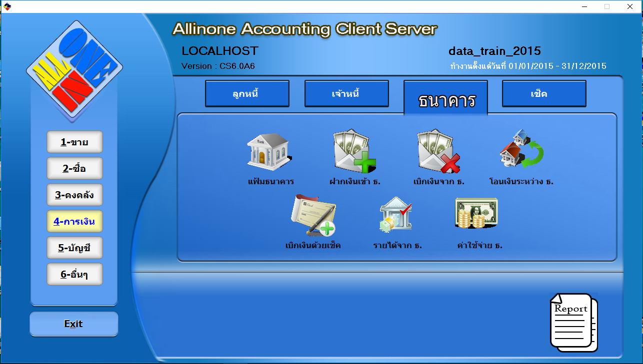Switch to the เจ้าหนี้ tab
The width and height of the screenshot is (643, 364).
click(346, 94)
